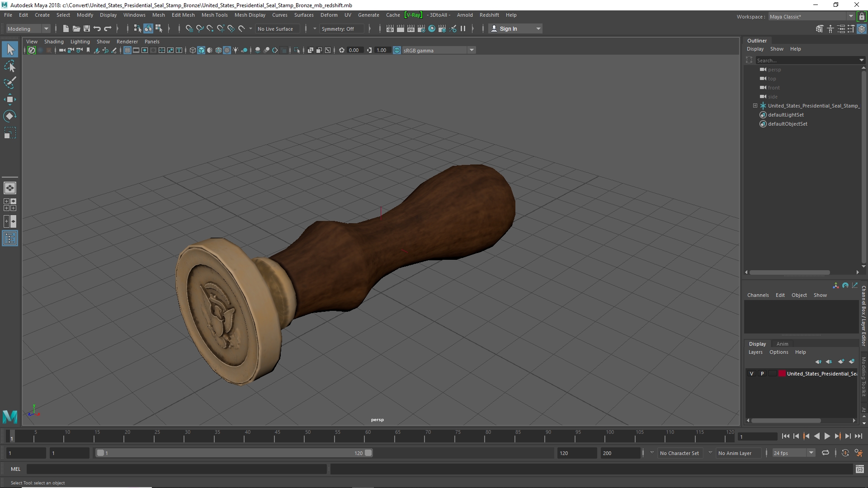Enable snap to grids
Screen dimensions: 868x488
[x=189, y=28]
